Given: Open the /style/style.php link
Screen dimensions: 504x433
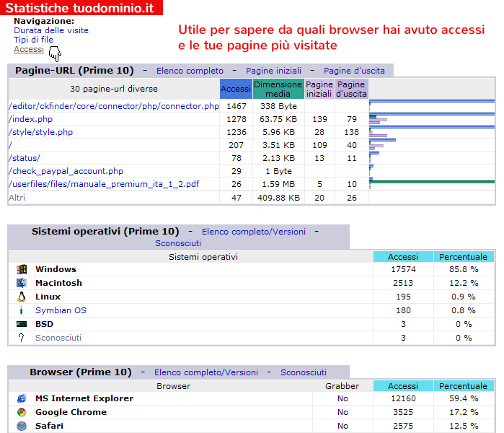Looking at the screenshot, I should click(41, 132).
